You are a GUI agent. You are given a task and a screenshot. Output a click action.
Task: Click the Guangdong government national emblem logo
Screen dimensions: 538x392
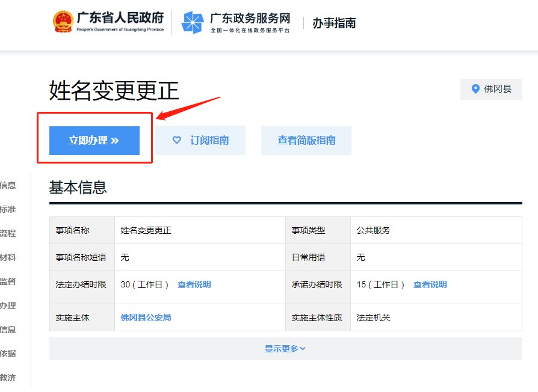point(63,22)
